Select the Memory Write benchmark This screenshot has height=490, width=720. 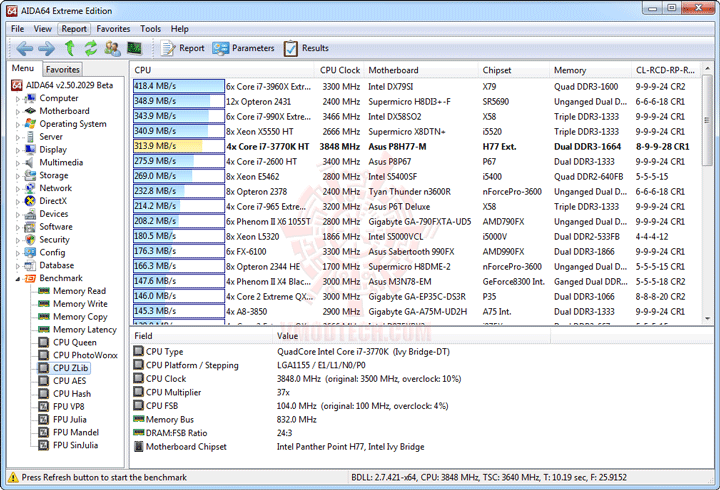[x=80, y=304]
